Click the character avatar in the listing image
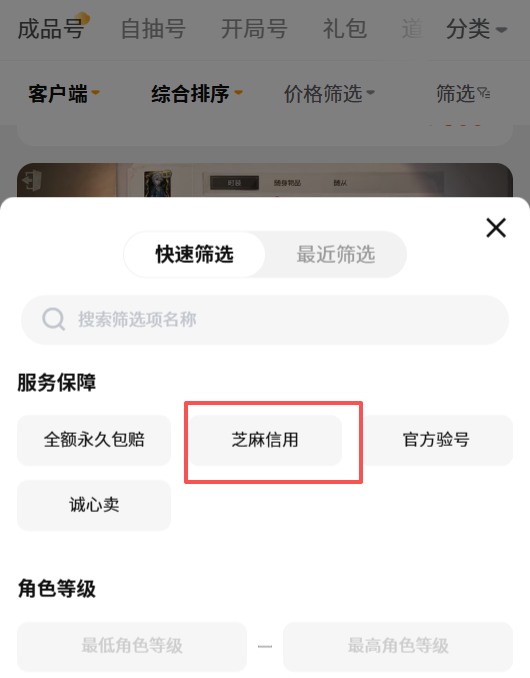The image size is (530, 678). pyautogui.click(x=158, y=184)
